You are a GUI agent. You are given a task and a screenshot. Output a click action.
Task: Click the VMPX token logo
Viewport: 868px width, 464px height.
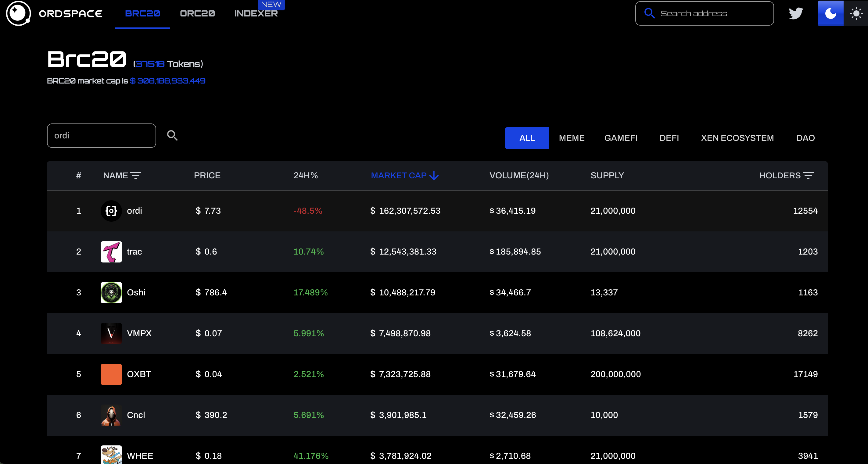[111, 333]
